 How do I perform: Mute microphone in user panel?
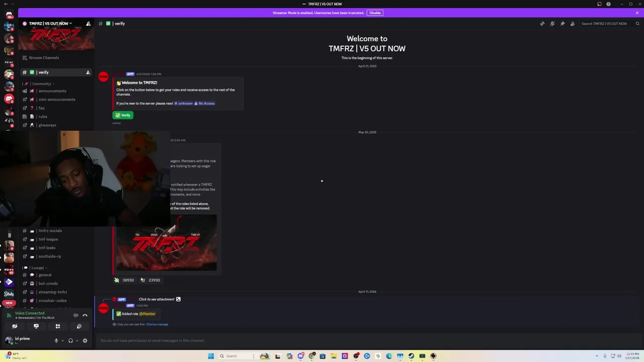click(x=56, y=340)
